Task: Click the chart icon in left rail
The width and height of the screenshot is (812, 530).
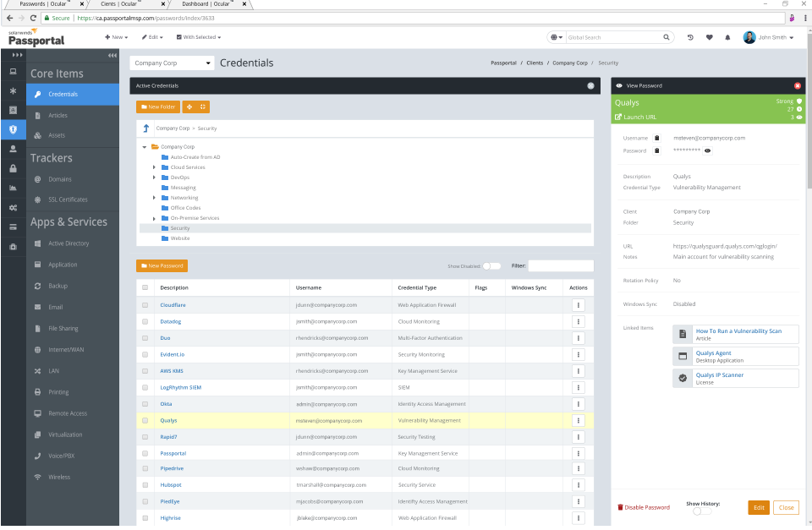Action: (13, 188)
